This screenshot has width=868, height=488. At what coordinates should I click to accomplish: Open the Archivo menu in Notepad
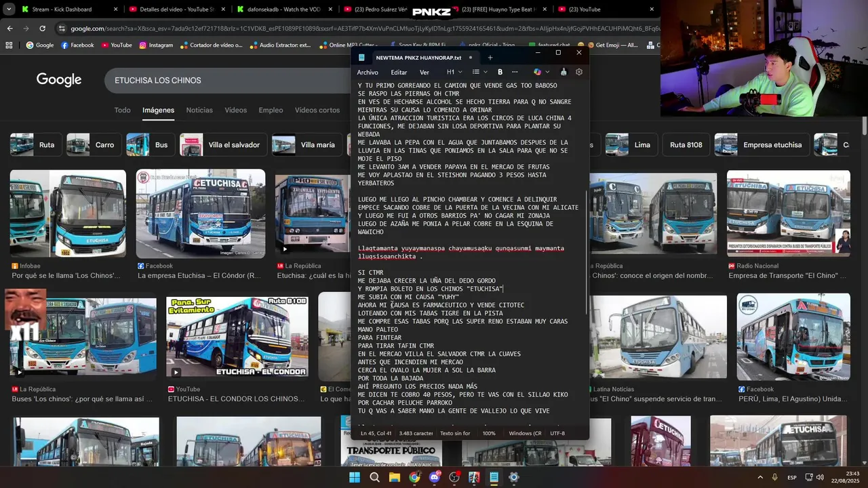368,72
